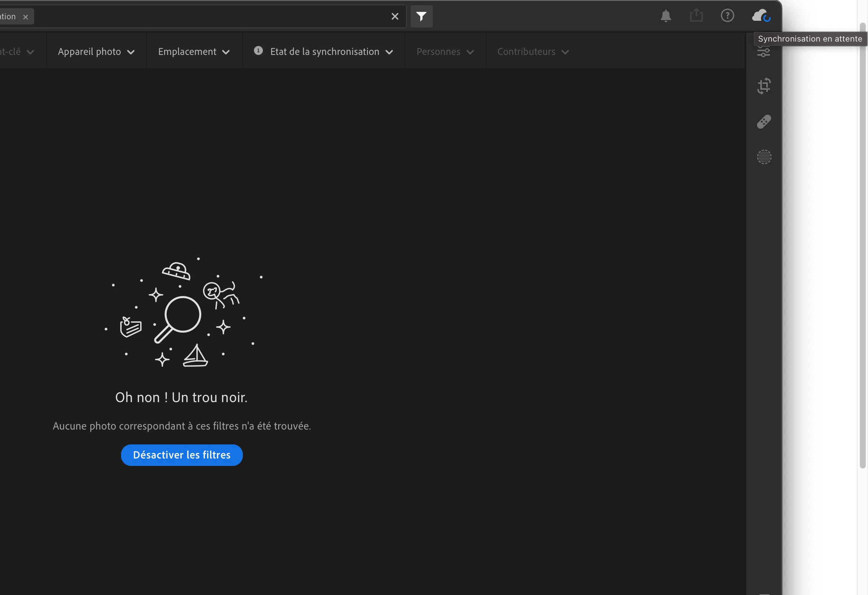Open the partially visible mot-clé filter
868x595 pixels.
click(17, 52)
